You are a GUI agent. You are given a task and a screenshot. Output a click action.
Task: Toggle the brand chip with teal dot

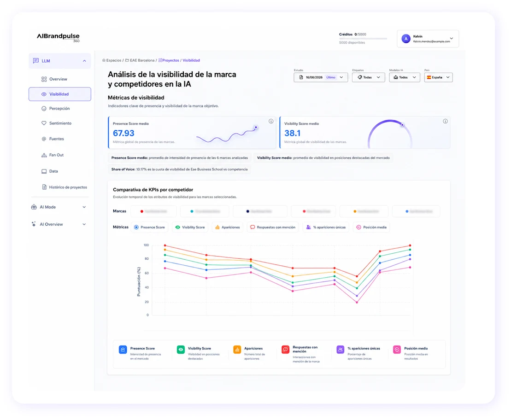(205, 211)
